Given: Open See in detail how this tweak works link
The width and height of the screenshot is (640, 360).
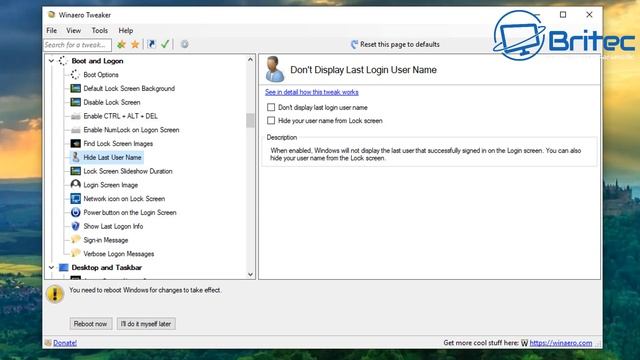Looking at the screenshot, I should (312, 92).
